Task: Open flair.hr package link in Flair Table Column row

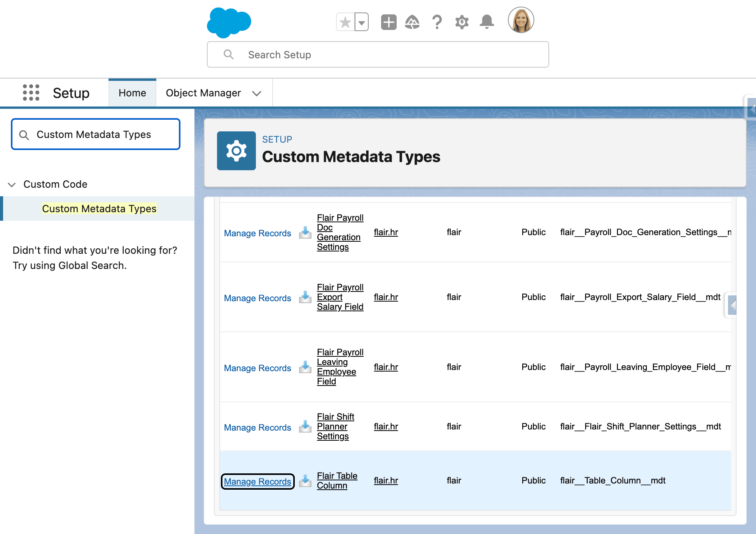Action: pyautogui.click(x=386, y=480)
